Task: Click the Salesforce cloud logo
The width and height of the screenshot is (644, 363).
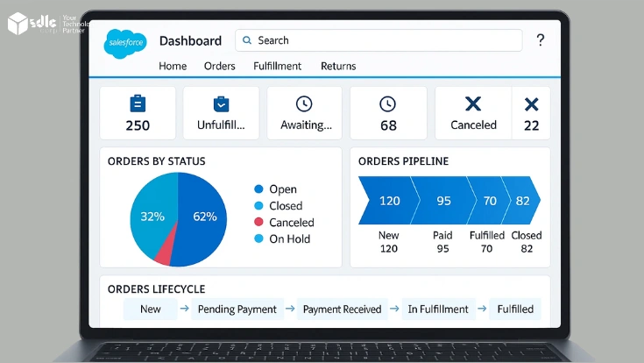Action: click(x=124, y=43)
